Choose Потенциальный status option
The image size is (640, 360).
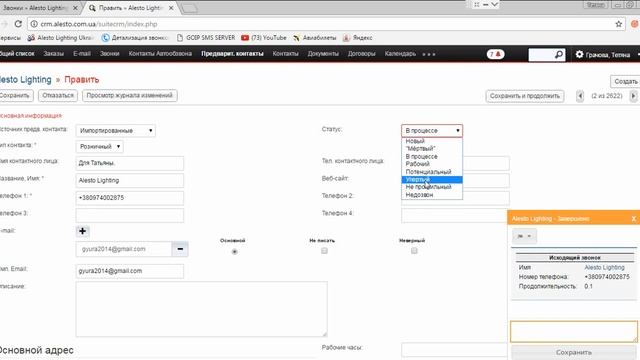tap(432, 171)
